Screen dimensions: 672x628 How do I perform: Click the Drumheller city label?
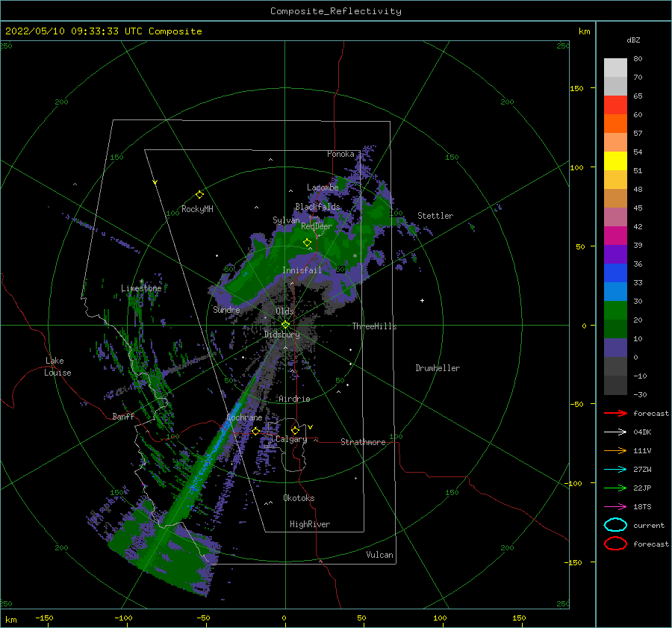(x=438, y=368)
